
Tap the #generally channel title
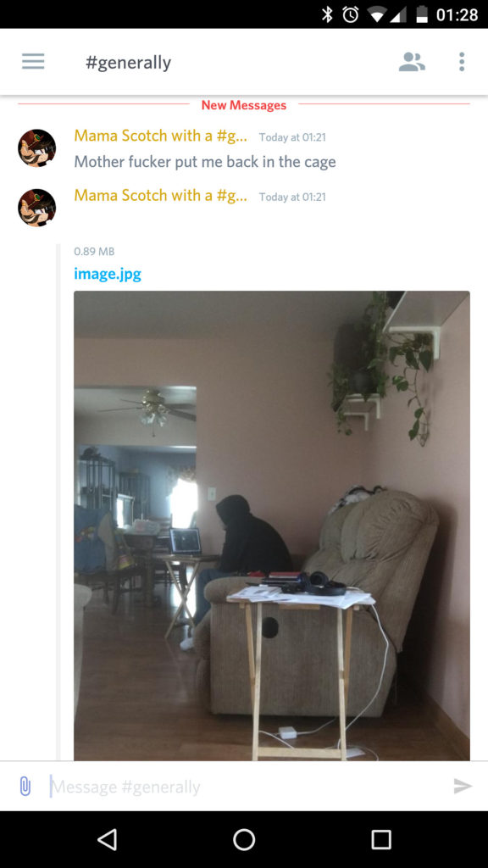tap(129, 63)
